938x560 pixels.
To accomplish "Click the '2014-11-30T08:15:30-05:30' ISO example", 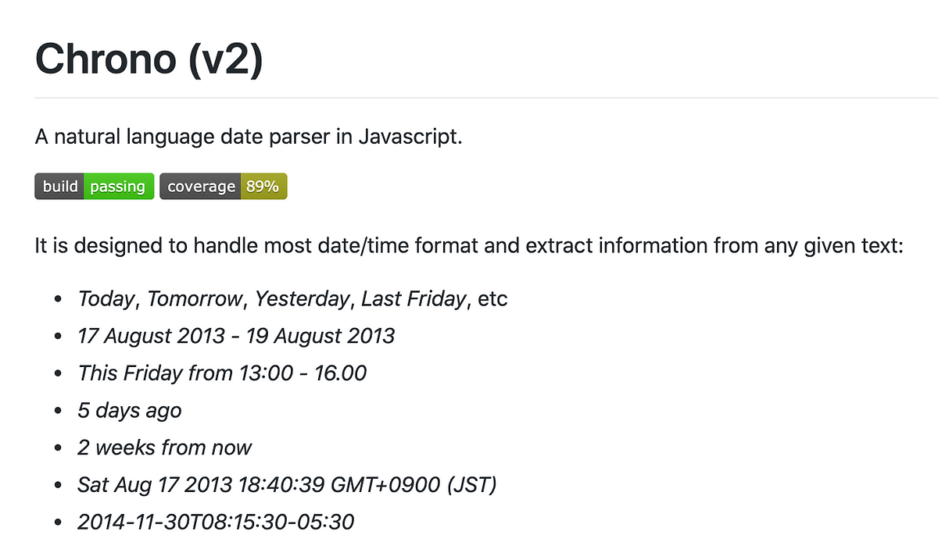I will pyautogui.click(x=216, y=522).
